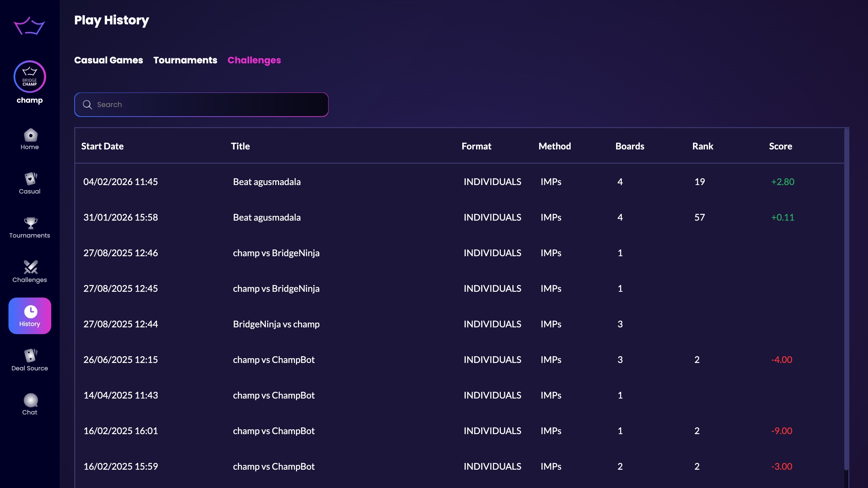Sort the table by Score column

click(x=780, y=146)
